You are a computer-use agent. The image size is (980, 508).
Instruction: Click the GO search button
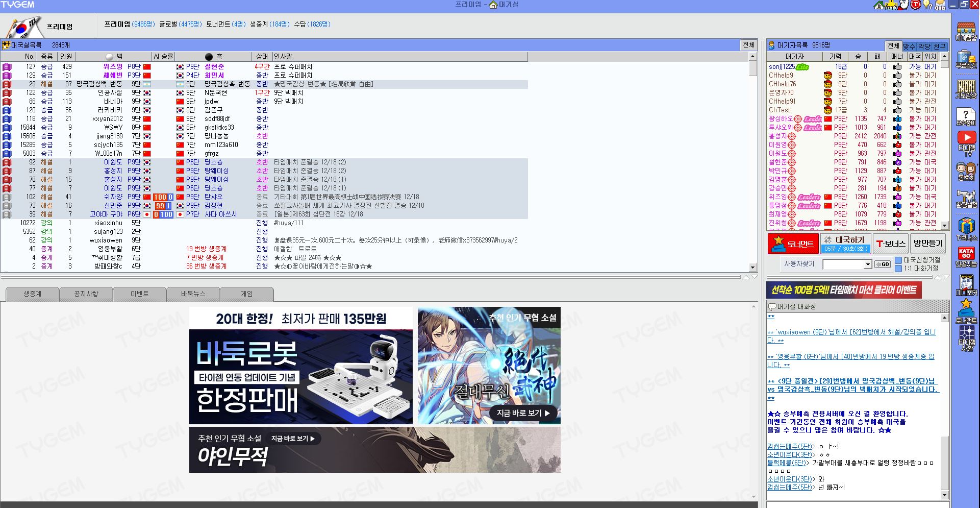pos(883,264)
